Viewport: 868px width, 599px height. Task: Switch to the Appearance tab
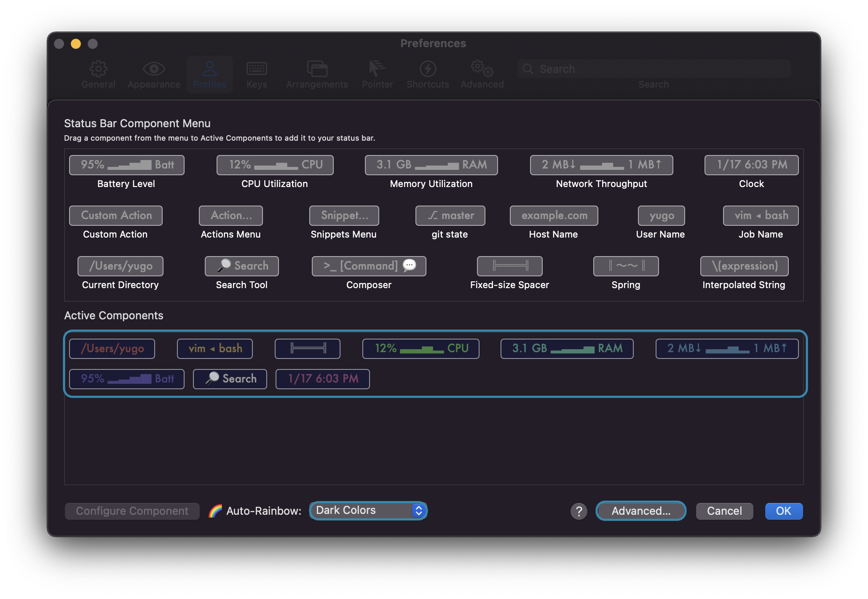click(x=154, y=74)
